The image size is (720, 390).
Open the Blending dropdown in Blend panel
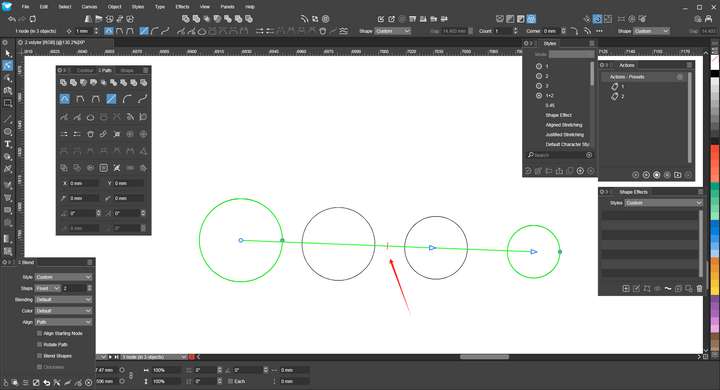point(63,300)
